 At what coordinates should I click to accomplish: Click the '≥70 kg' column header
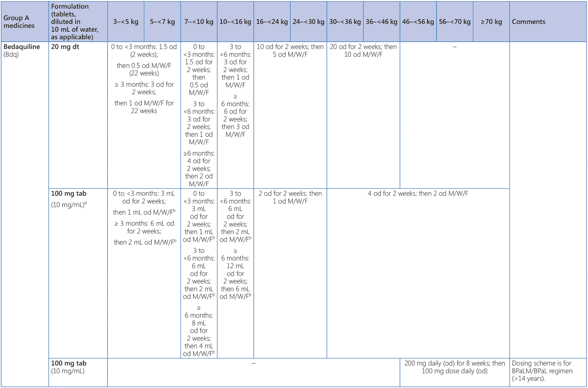click(x=491, y=22)
